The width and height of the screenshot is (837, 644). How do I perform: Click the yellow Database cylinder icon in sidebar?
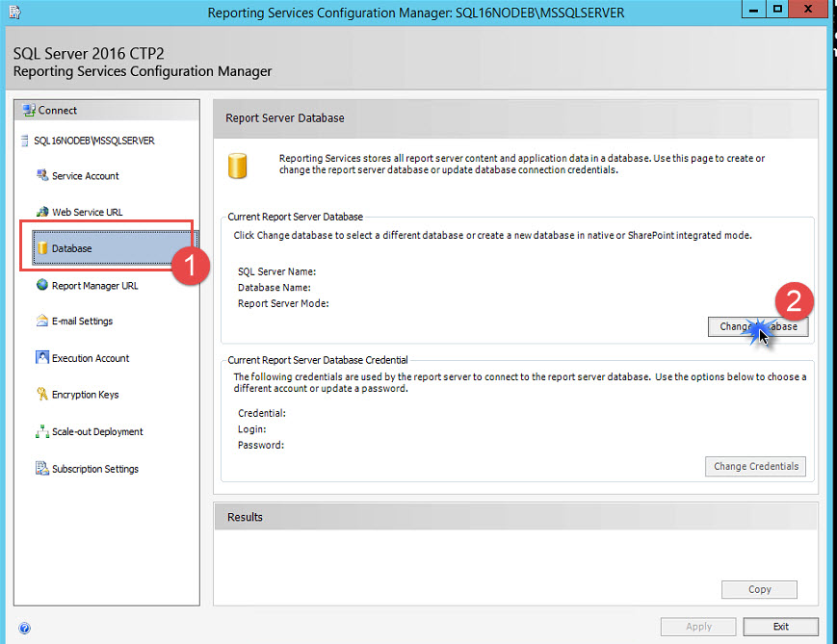tap(42, 248)
